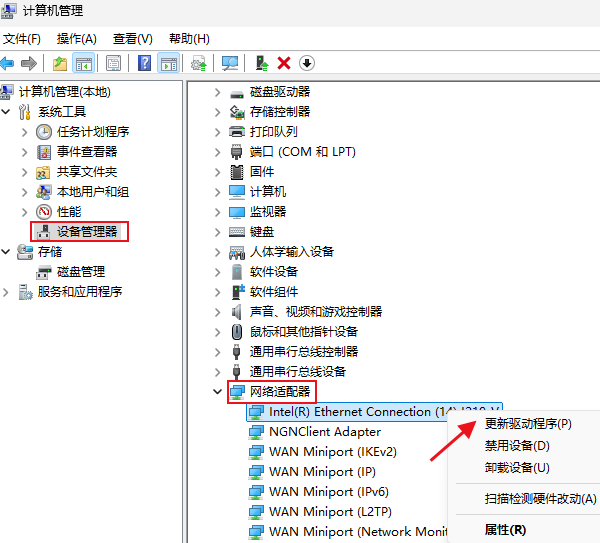Choose 属性(R) from context menu
This screenshot has height=543, width=600.
coord(505,530)
